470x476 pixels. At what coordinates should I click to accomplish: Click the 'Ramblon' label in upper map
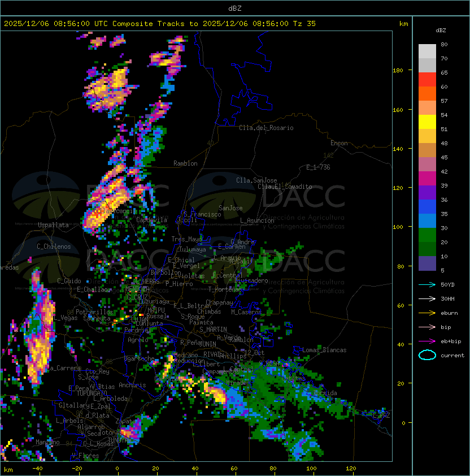coord(185,163)
